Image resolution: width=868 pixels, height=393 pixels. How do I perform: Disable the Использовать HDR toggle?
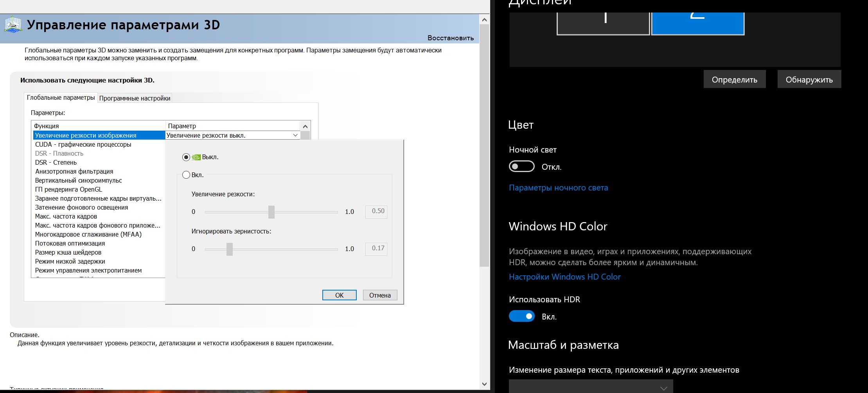tap(521, 316)
